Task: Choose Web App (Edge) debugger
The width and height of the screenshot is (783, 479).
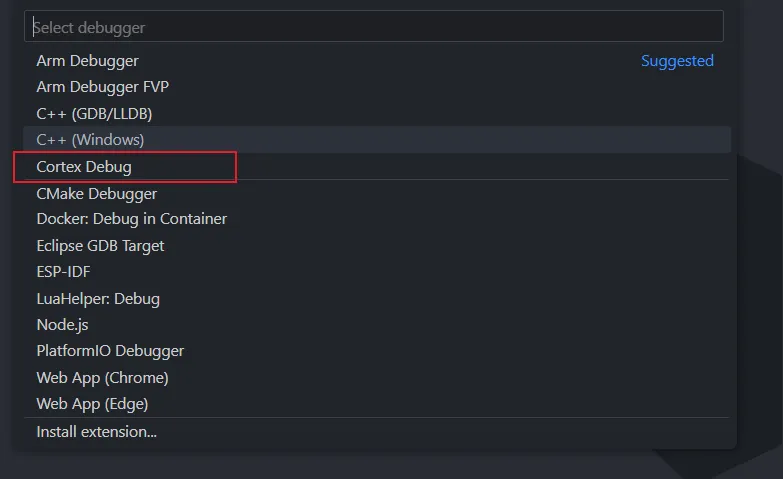Action: [x=92, y=404]
